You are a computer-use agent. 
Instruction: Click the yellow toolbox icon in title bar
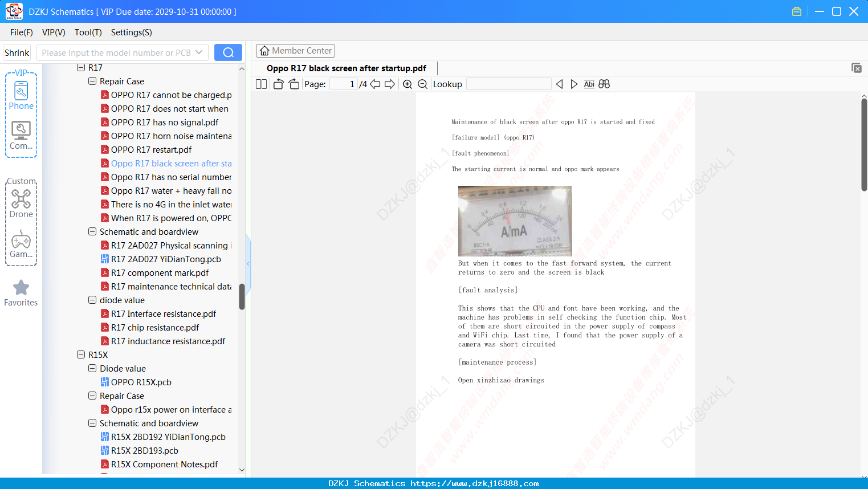click(x=797, y=11)
